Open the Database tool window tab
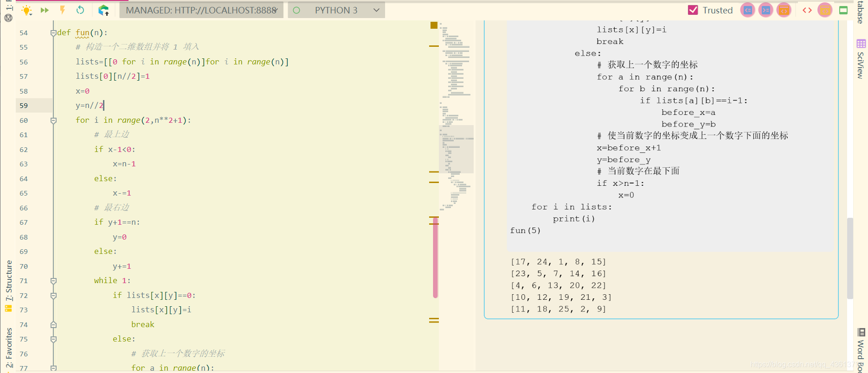Screen dimensions: 868x373 (861, 12)
